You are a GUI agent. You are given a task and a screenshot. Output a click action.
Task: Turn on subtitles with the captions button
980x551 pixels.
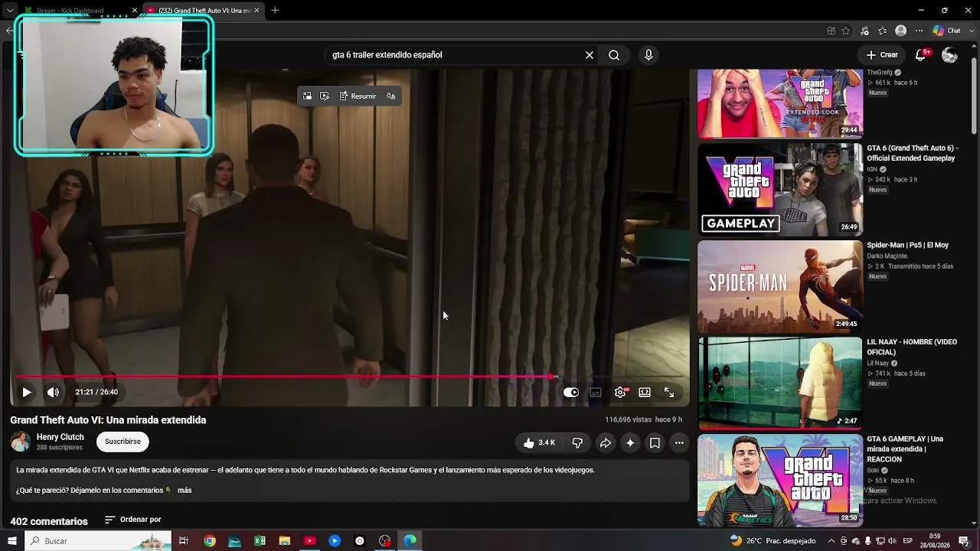point(596,392)
